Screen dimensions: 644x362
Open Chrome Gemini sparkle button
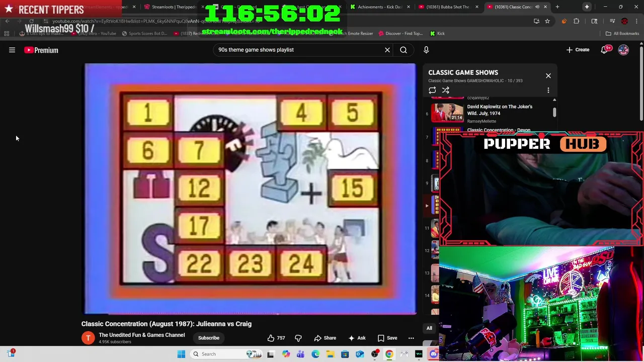[x=587, y=7]
